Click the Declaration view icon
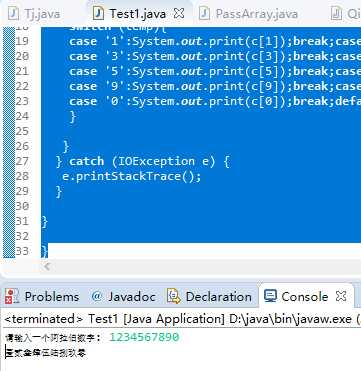Screen dimensions: 361x371 click(173, 296)
